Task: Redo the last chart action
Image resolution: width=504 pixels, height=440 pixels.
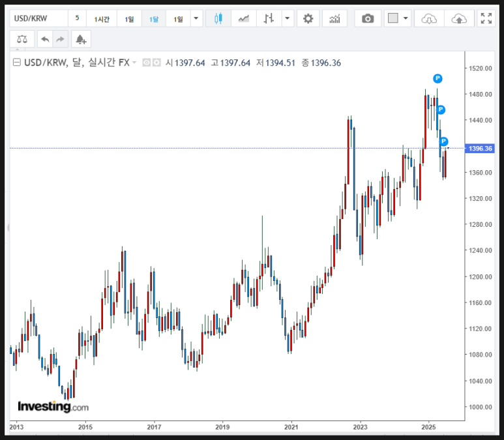Action: pos(60,39)
